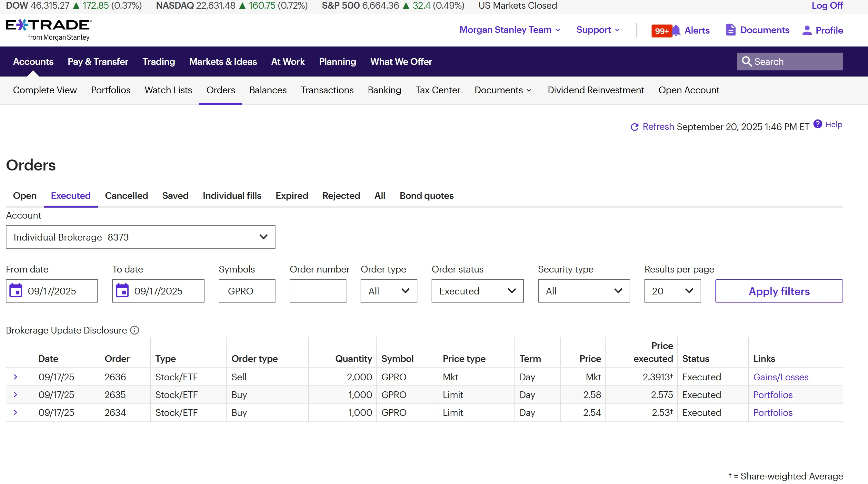
Task: Click the Refresh circular arrow icon
Action: tap(634, 127)
